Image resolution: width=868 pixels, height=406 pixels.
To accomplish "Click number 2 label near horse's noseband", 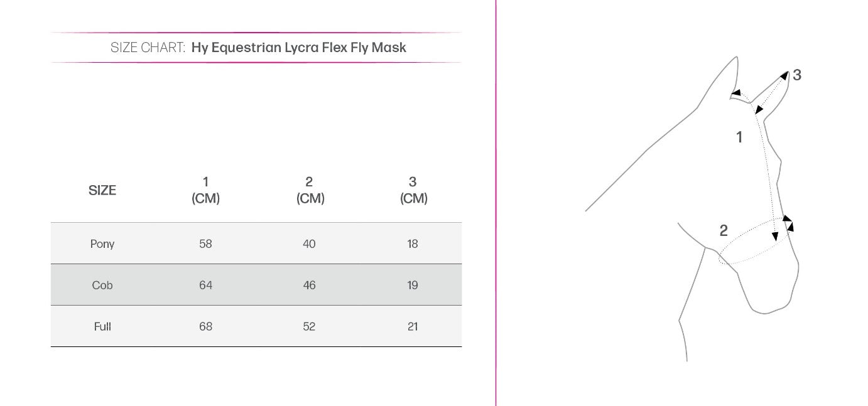I will [x=724, y=231].
